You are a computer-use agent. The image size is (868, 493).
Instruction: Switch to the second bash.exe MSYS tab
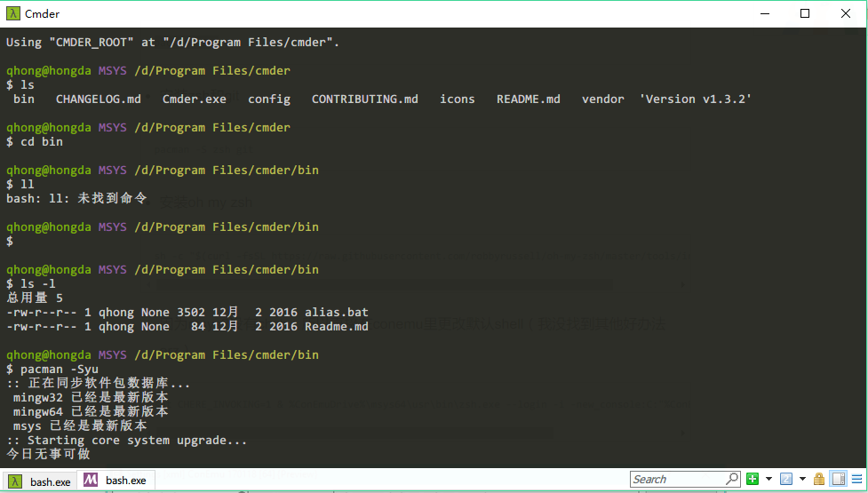pos(115,481)
